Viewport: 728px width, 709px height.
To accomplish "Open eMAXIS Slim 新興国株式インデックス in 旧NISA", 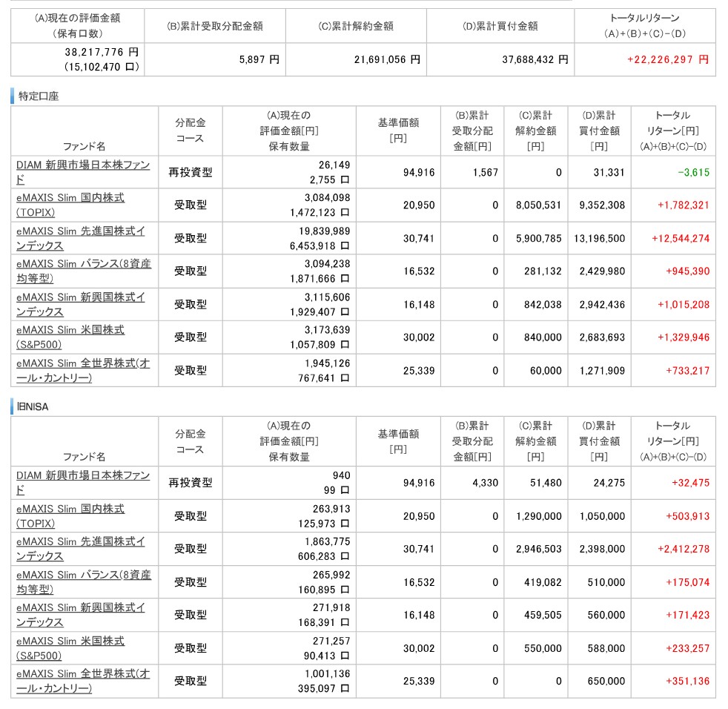I will [81, 615].
